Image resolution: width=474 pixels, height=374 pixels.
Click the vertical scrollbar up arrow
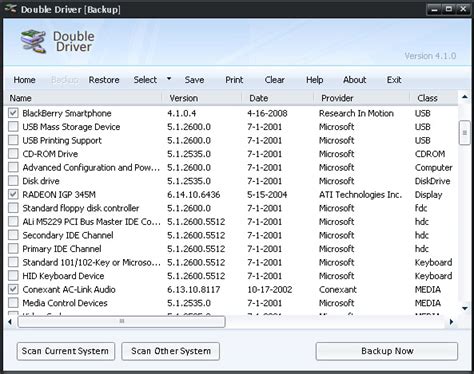point(465,97)
